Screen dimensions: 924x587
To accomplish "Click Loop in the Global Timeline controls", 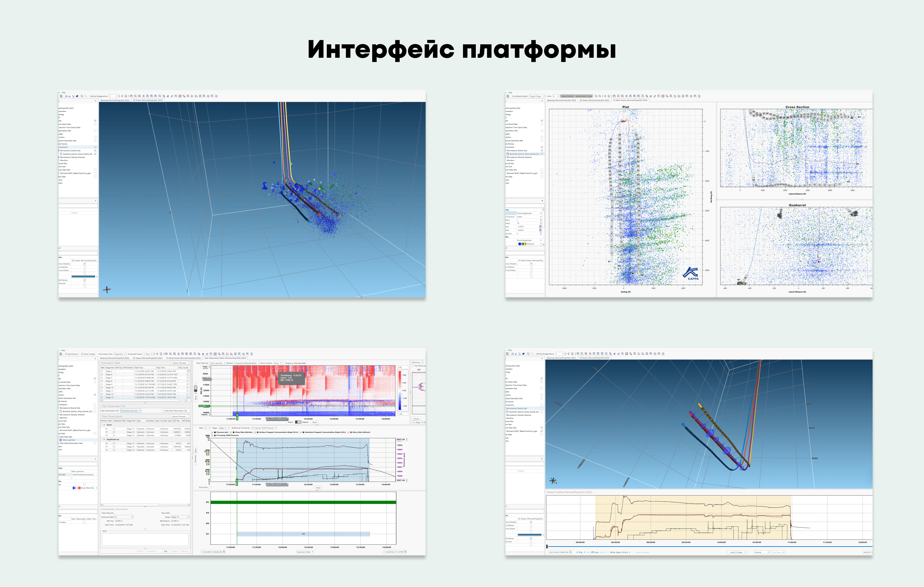I will 595,552.
